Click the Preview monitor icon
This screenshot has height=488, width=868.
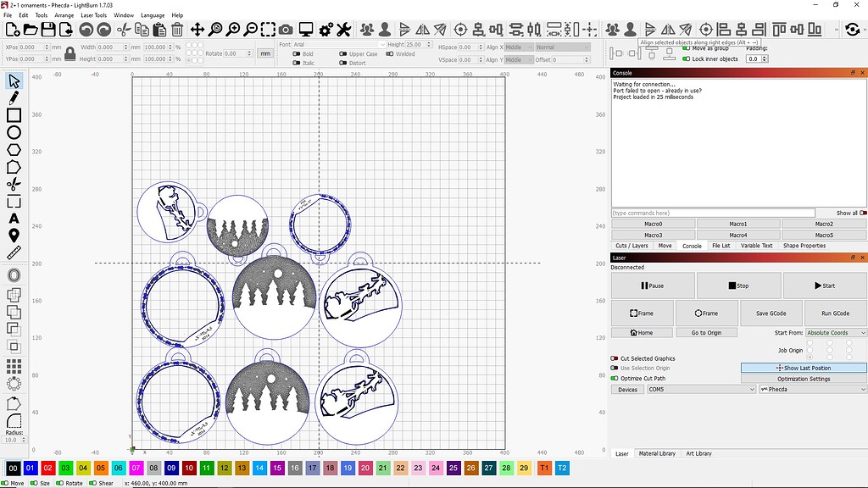coord(305,30)
